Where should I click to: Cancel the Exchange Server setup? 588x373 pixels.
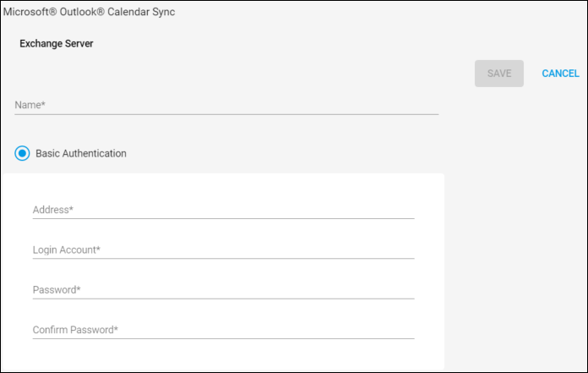tap(561, 74)
